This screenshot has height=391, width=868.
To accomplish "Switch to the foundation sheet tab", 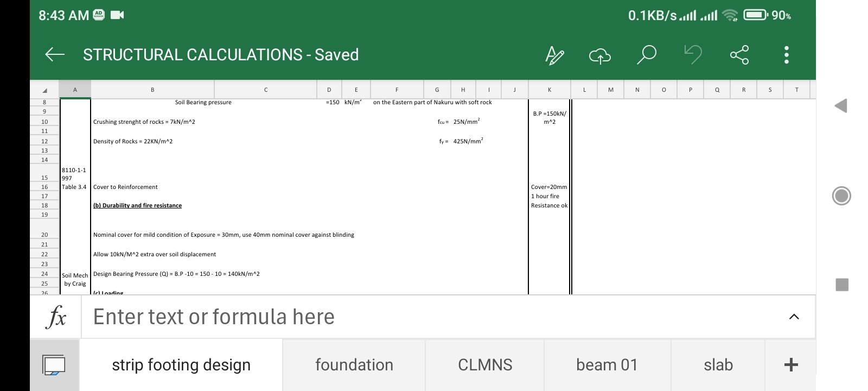I will click(x=354, y=365).
